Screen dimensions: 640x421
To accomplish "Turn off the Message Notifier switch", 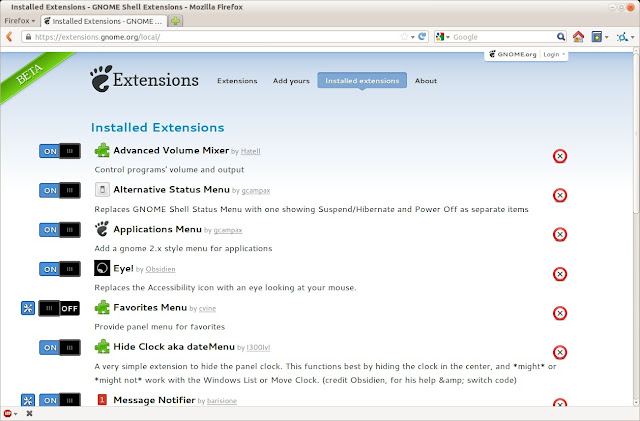I will click(x=60, y=400).
